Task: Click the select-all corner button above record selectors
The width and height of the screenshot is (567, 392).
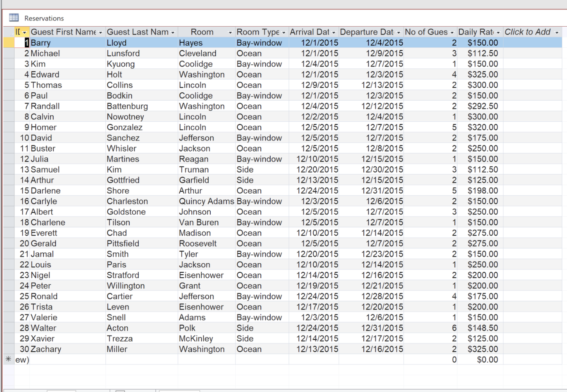Action: 8,32
